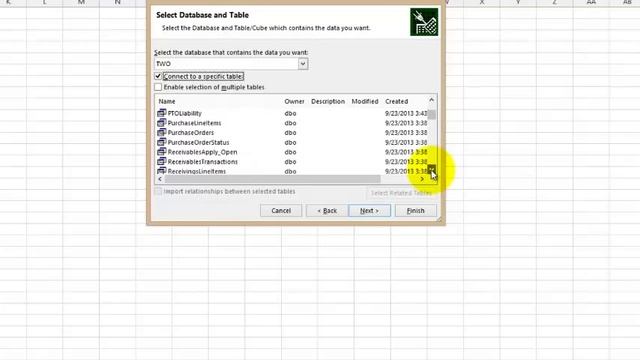The width and height of the screenshot is (640, 360).
Task: Click the Finish button
Action: coord(416,211)
